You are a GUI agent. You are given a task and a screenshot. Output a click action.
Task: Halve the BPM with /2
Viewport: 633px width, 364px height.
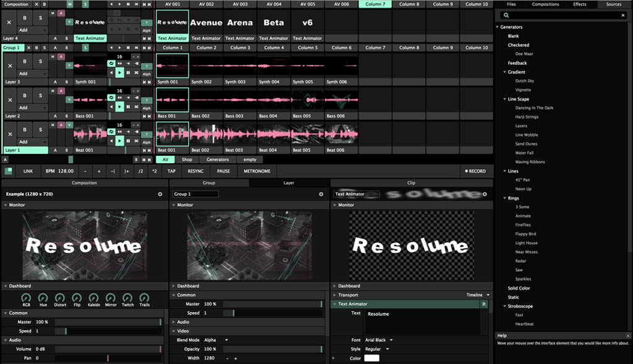point(140,171)
